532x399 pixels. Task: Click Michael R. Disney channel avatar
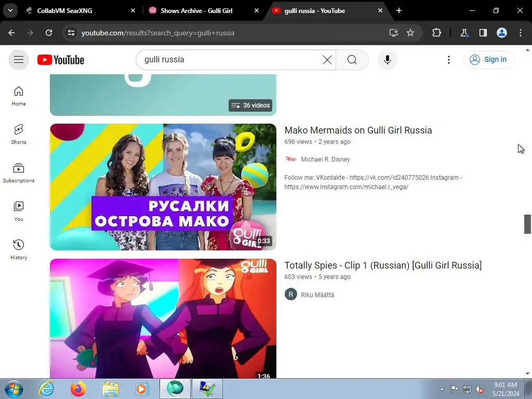pyautogui.click(x=291, y=159)
